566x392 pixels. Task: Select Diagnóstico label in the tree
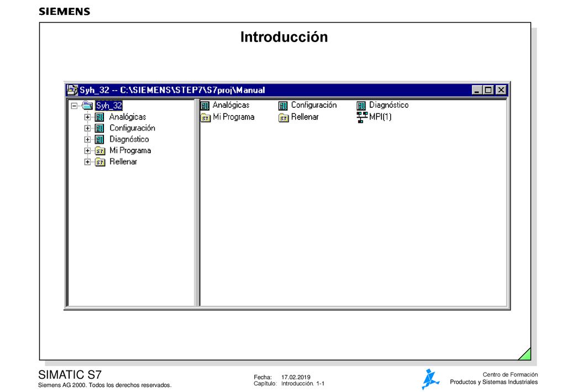[129, 139]
